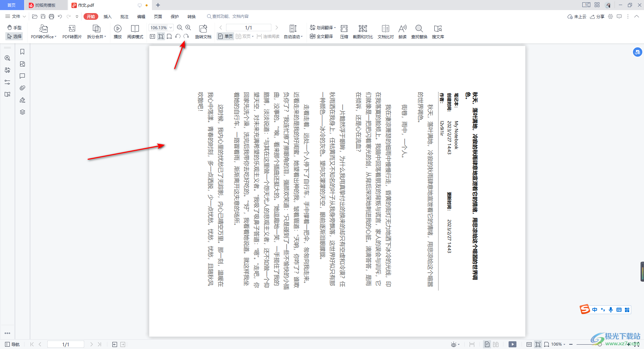This screenshot has height=349, width=644.
Task: Click the floating blue convert button
Action: point(637,52)
